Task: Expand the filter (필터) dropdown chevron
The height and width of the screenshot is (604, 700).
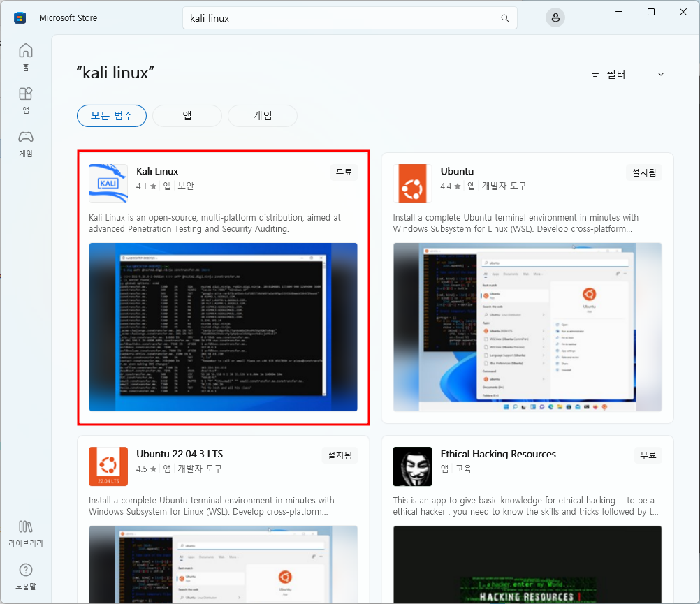Action: point(661,74)
